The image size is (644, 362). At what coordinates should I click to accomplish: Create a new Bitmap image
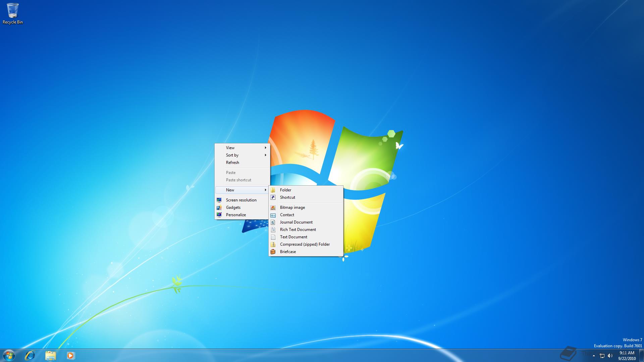[x=306, y=207]
